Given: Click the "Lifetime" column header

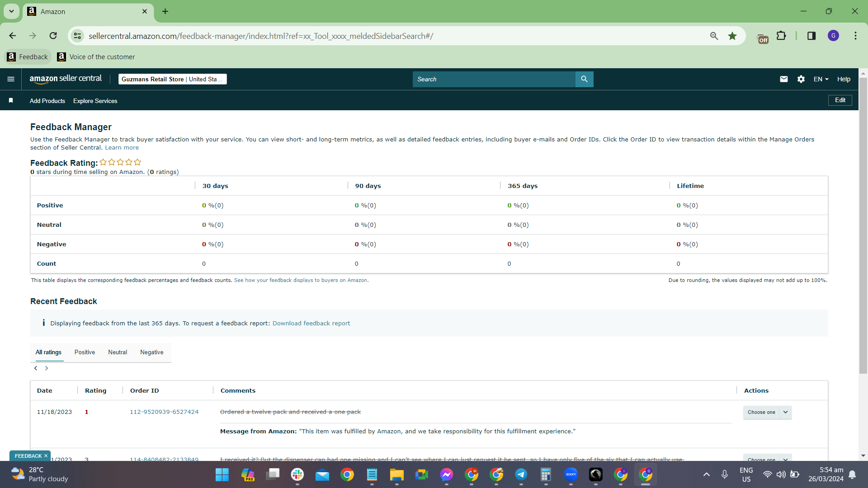Looking at the screenshot, I should [x=690, y=186].
